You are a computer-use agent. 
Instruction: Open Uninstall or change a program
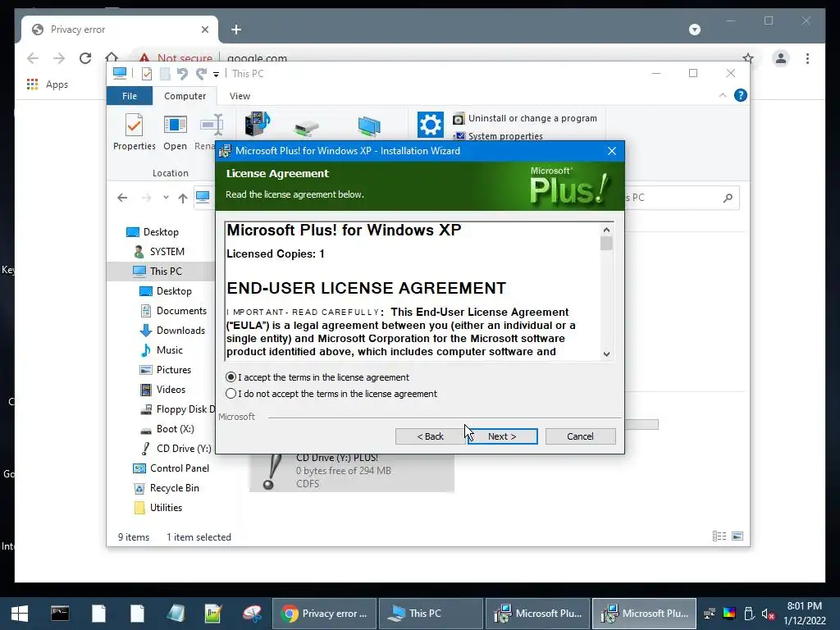pos(525,118)
